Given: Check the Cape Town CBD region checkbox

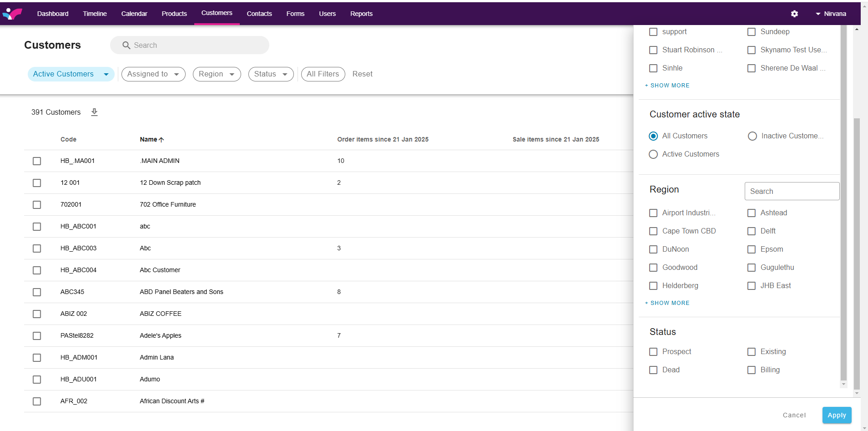Looking at the screenshot, I should 653,231.
